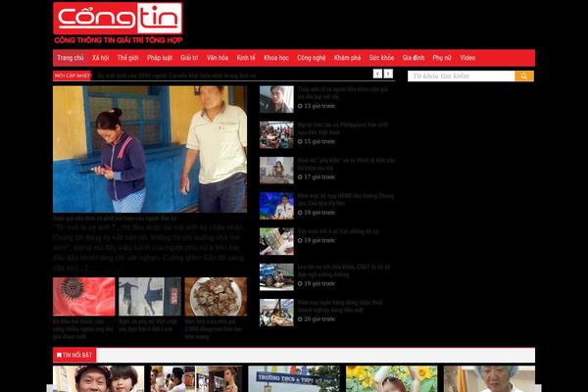Open the Thế giới section
Screen dimensions: 588x392
point(127,58)
